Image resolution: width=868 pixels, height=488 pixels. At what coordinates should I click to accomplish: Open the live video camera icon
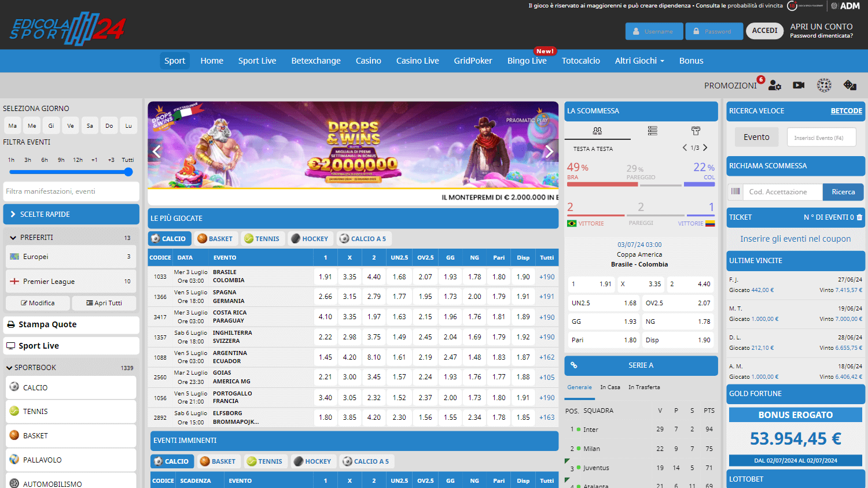[x=799, y=86]
